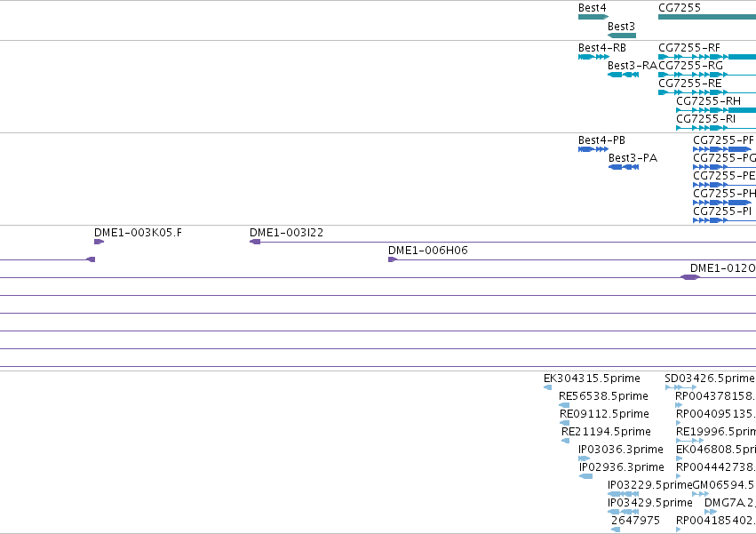The height and width of the screenshot is (534, 756).
Task: Select the RE21194.5prime EST feature
Action: (565, 441)
